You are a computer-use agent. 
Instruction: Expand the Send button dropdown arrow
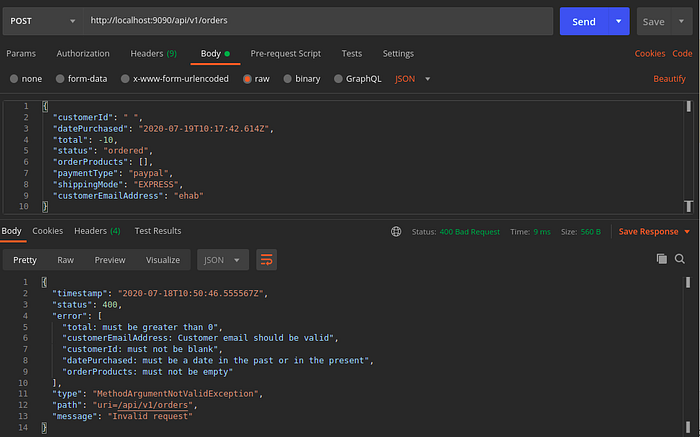pyautogui.click(x=619, y=21)
